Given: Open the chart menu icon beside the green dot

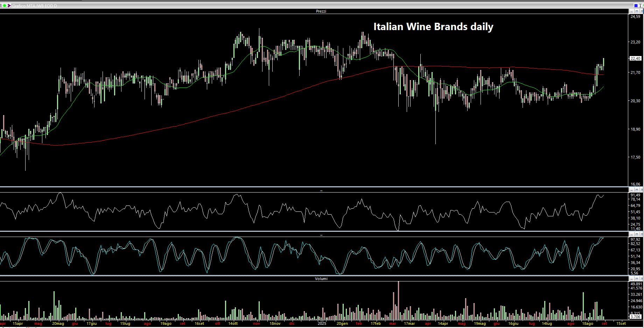Looking at the screenshot, I should coord(1,6).
